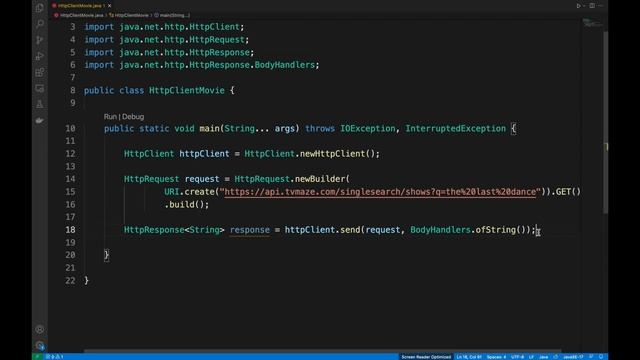Click line number 22 in the gutter
Screen dimensions: 640x360
tap(70, 280)
